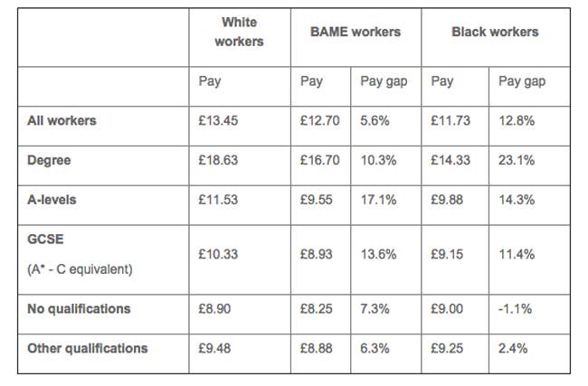588x386 pixels.
Task: Click the -1.1% pay gap cell
Action: (x=515, y=309)
